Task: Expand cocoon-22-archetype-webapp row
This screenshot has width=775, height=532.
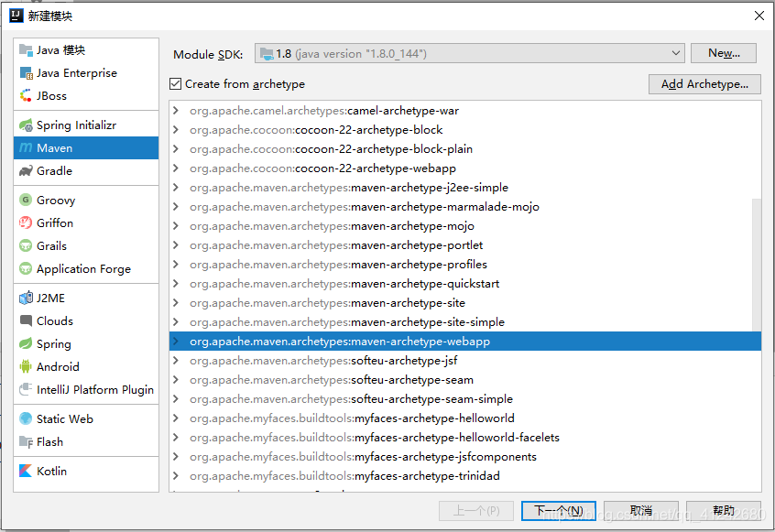Action: coord(176,168)
